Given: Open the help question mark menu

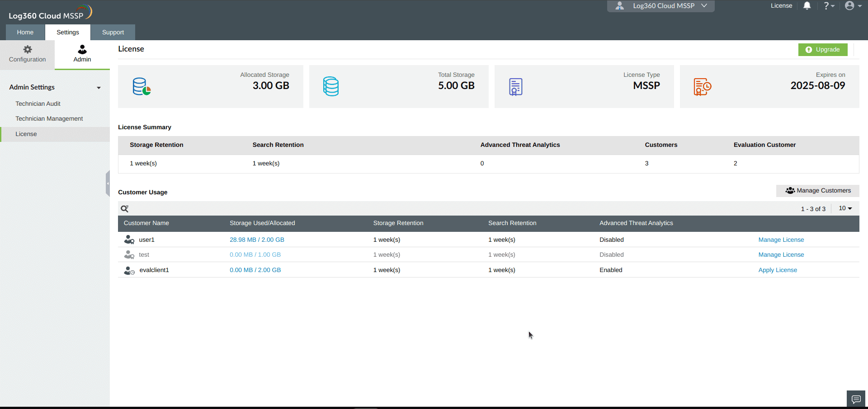Looking at the screenshot, I should coord(829,6).
